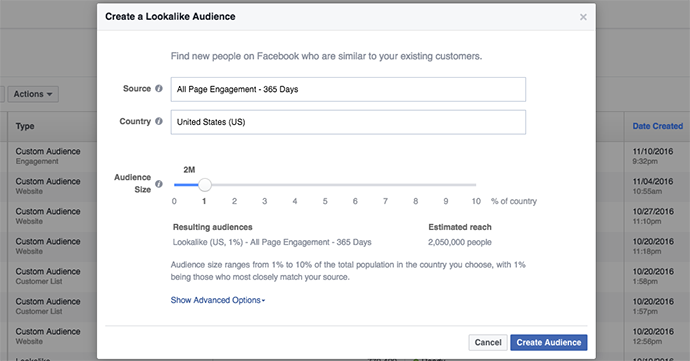This screenshot has width=690, height=361.
Task: Expand Show Advanced Options
Action: [218, 300]
